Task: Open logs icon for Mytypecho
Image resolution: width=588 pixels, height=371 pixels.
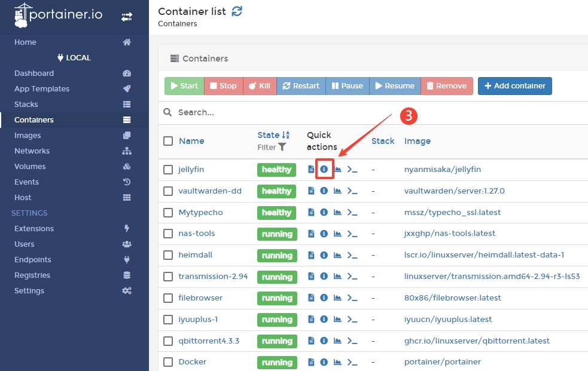Action: pos(311,212)
